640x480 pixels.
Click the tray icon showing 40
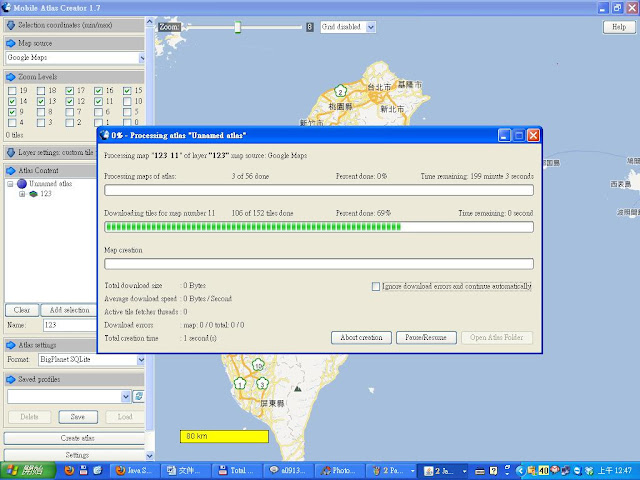tap(543, 471)
